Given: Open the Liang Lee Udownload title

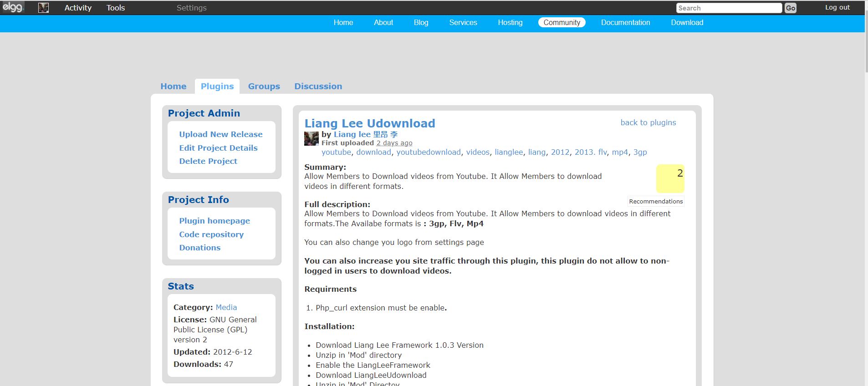Looking at the screenshot, I should [370, 123].
